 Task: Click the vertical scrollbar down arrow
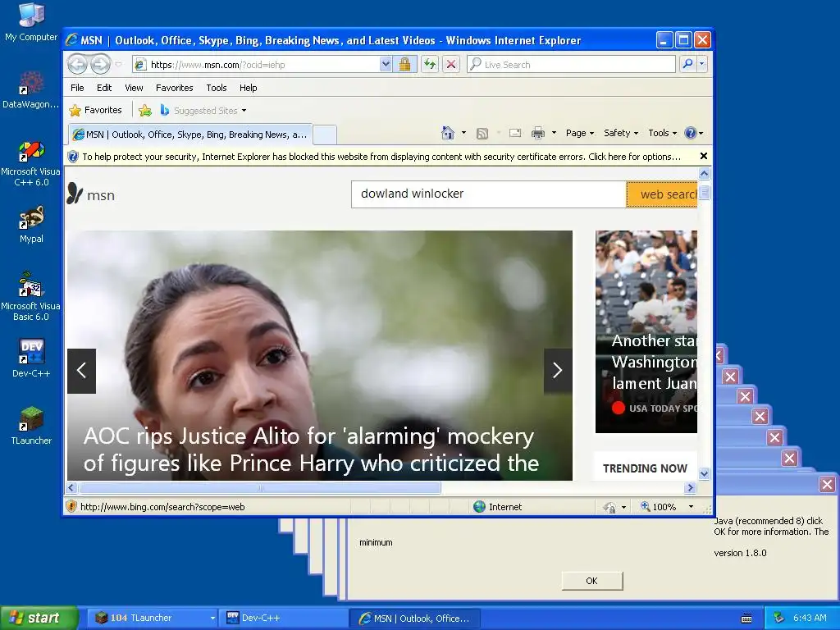(704, 473)
